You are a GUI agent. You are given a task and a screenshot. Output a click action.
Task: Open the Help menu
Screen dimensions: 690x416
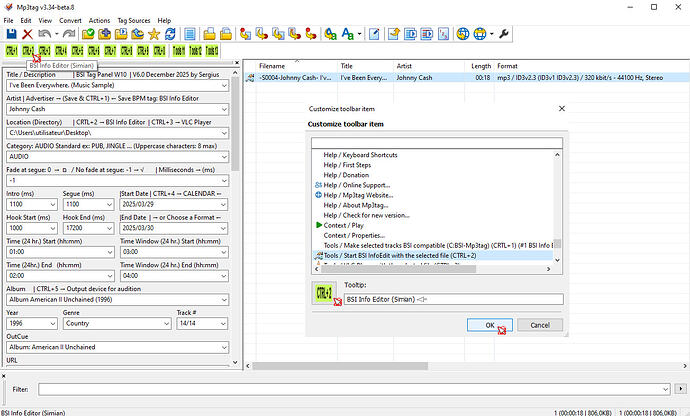click(164, 21)
